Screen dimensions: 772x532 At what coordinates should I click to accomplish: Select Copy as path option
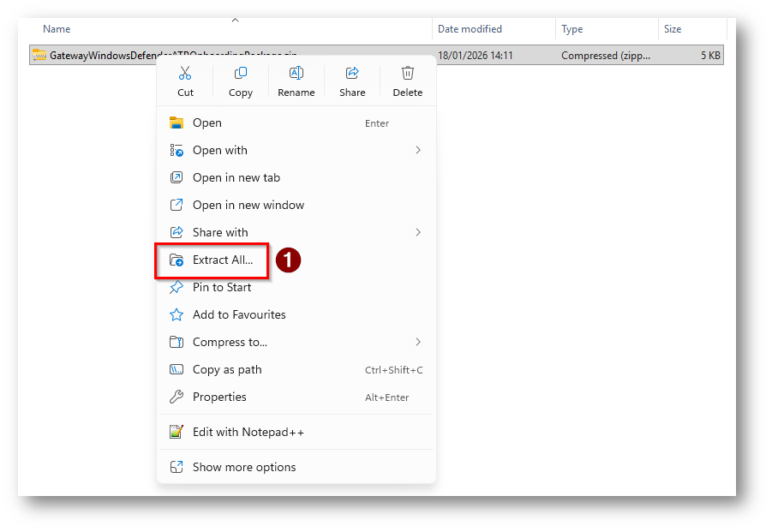pyautogui.click(x=227, y=370)
